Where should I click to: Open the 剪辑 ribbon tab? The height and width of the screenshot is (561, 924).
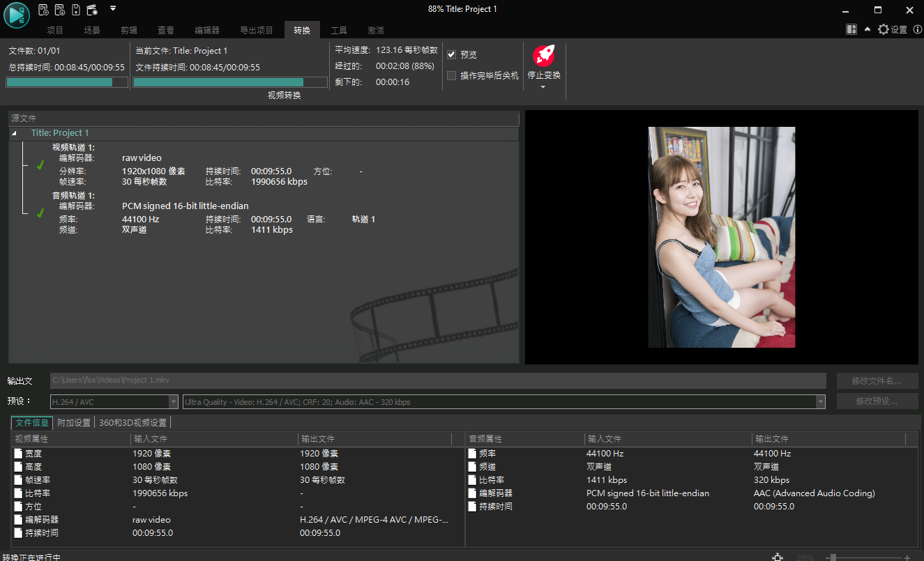click(129, 30)
